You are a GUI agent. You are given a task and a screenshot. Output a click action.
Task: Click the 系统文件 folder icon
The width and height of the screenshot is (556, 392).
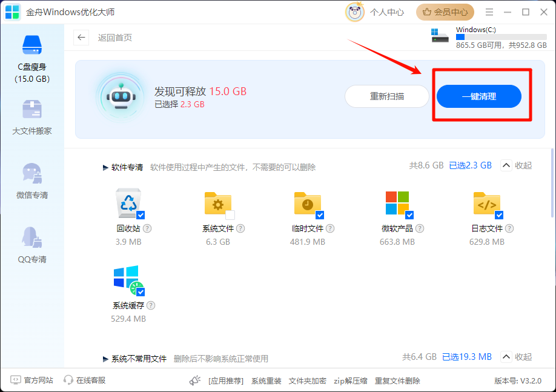tap(217, 204)
